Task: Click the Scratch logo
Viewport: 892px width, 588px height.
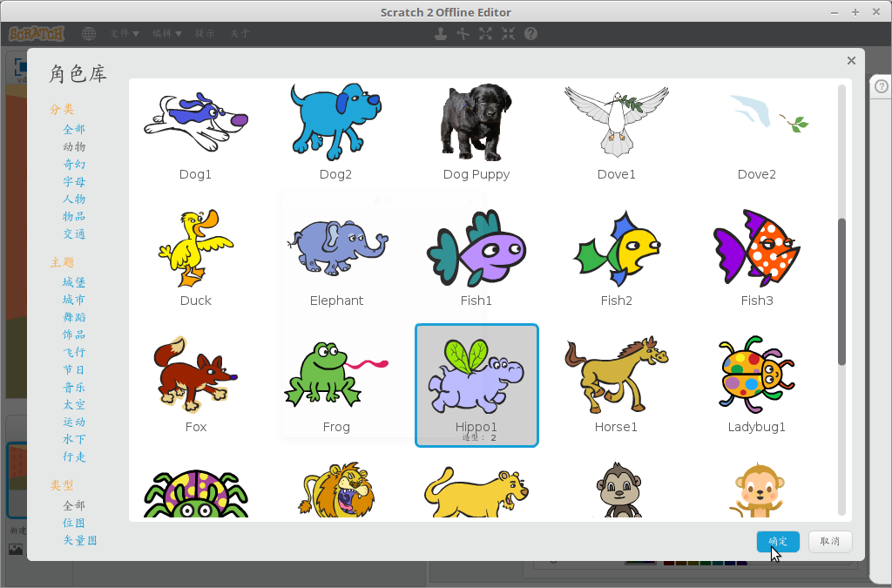Action: click(x=37, y=34)
